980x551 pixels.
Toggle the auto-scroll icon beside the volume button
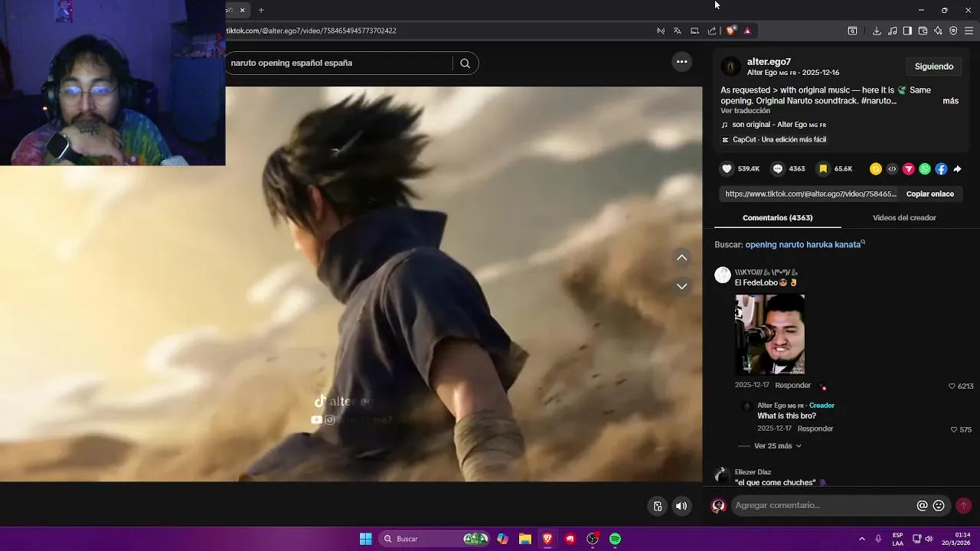658,506
